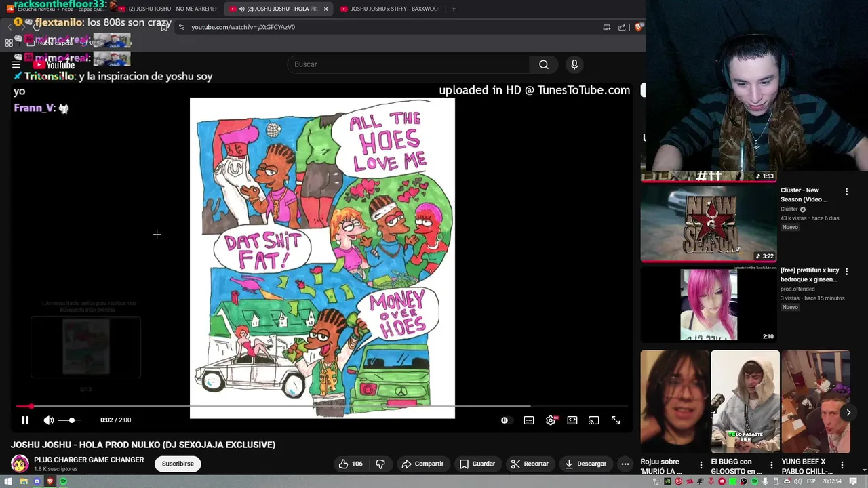Go to the YouTube home logo
This screenshot has width=868, height=488.
[54, 64]
